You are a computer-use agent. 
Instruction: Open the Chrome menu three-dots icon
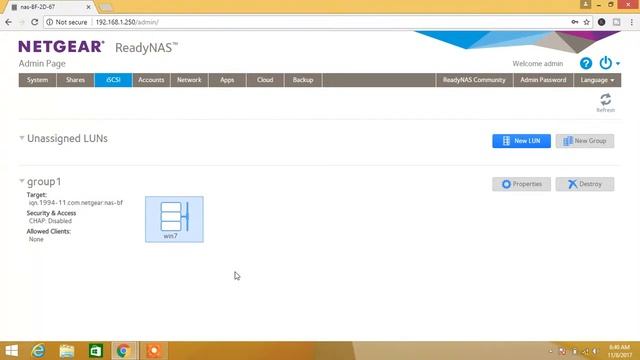631,22
